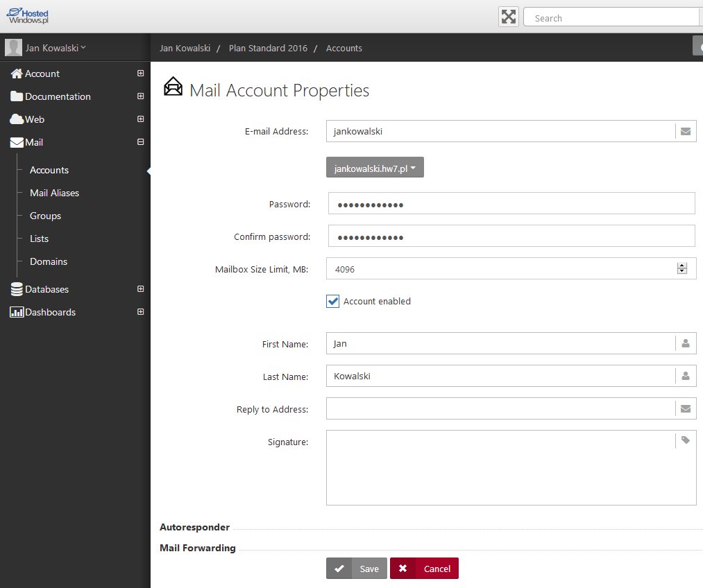Open the jankowalski.hw7.pl domain dropdown
Image resolution: width=703 pixels, height=588 pixels.
(x=375, y=168)
